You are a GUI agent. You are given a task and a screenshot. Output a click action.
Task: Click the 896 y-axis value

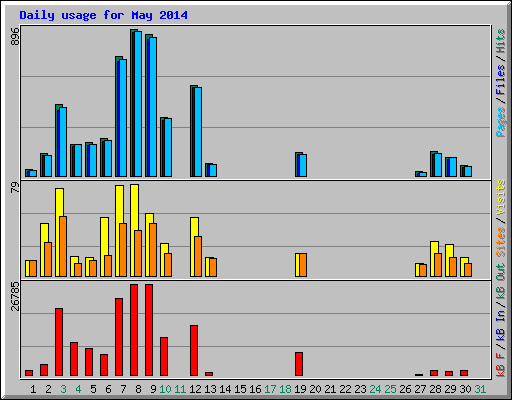point(15,36)
